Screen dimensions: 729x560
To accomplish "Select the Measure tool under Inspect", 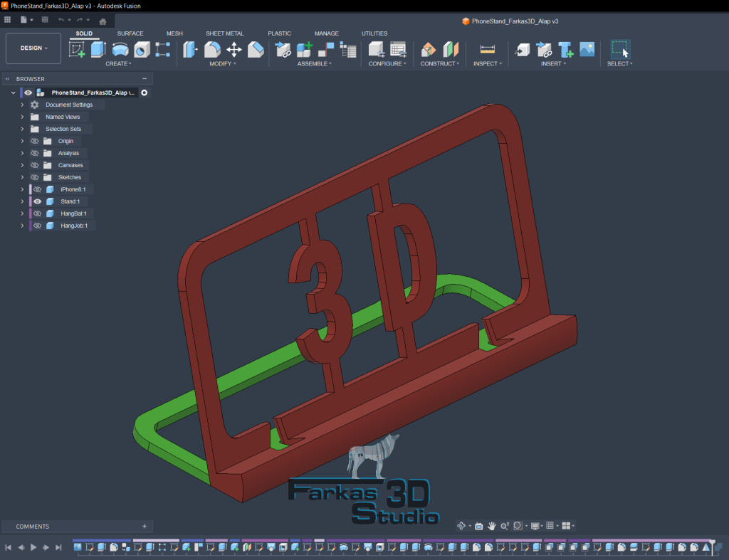I will point(487,49).
